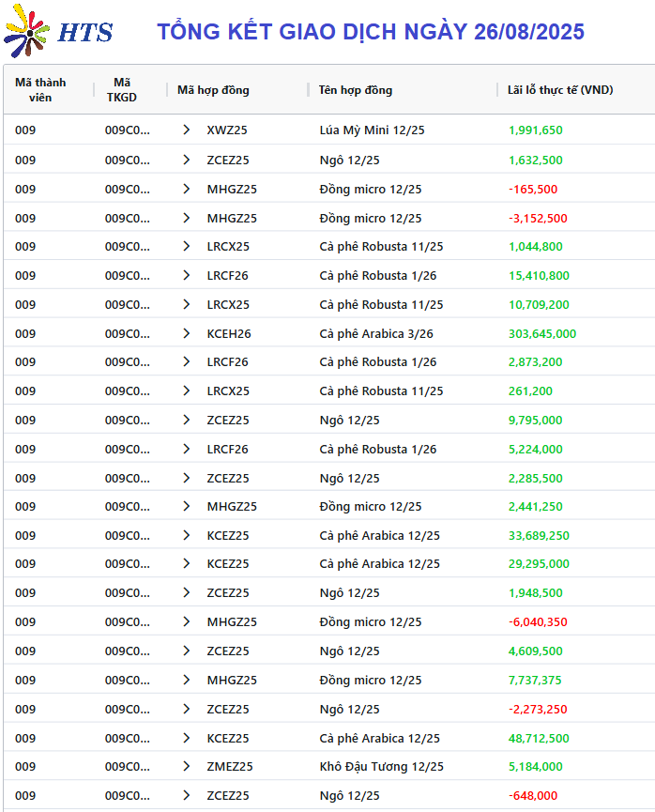Sort by Mã hợp đồng column header
Viewport: 655px width, 812px height.
click(x=213, y=90)
